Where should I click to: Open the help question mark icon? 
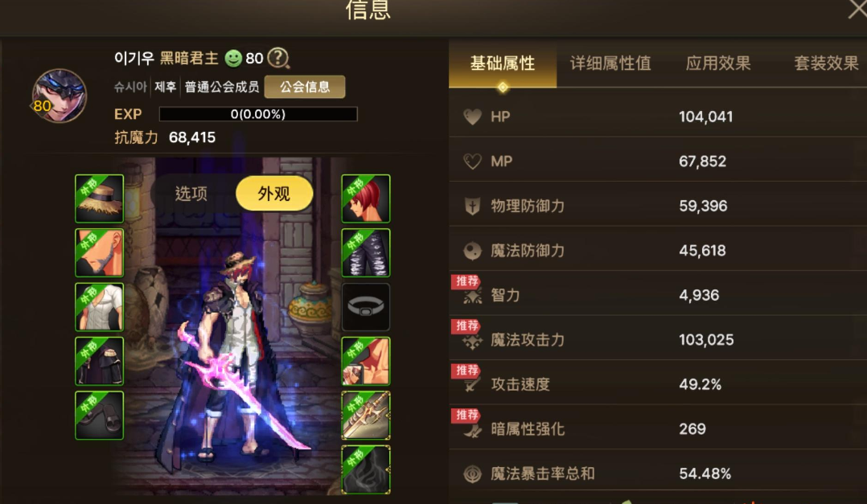(x=278, y=58)
